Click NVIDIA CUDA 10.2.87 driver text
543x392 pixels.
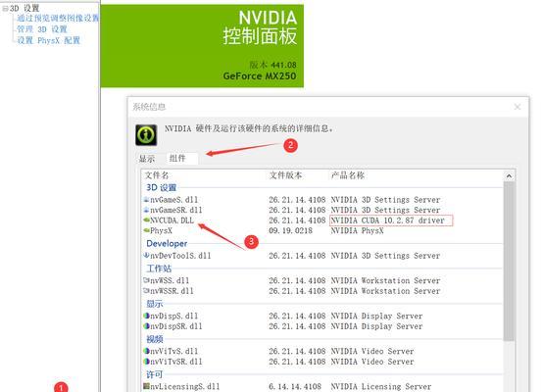(387, 220)
